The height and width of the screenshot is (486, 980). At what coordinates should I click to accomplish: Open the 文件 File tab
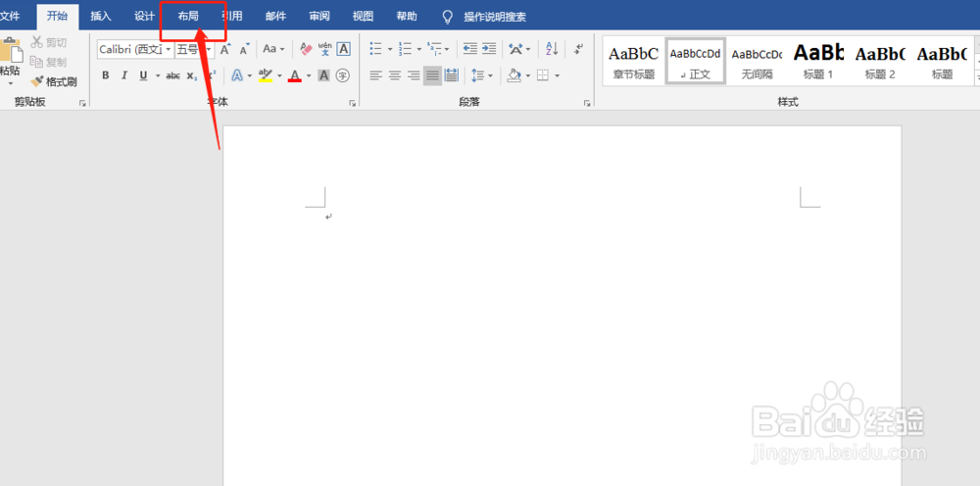click(x=10, y=17)
